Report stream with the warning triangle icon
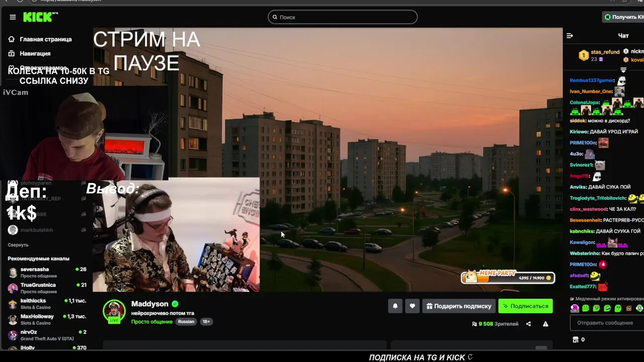Viewport: 644px width, 362px height. tap(545, 324)
